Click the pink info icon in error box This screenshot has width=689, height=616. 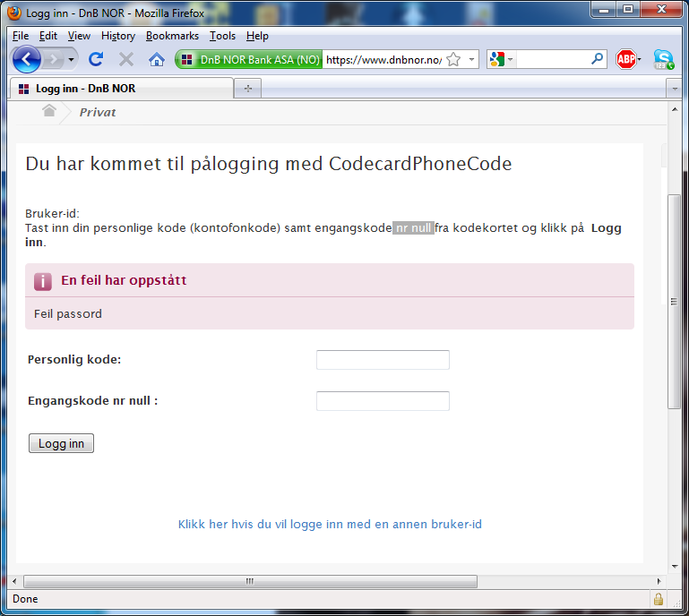coord(43,281)
